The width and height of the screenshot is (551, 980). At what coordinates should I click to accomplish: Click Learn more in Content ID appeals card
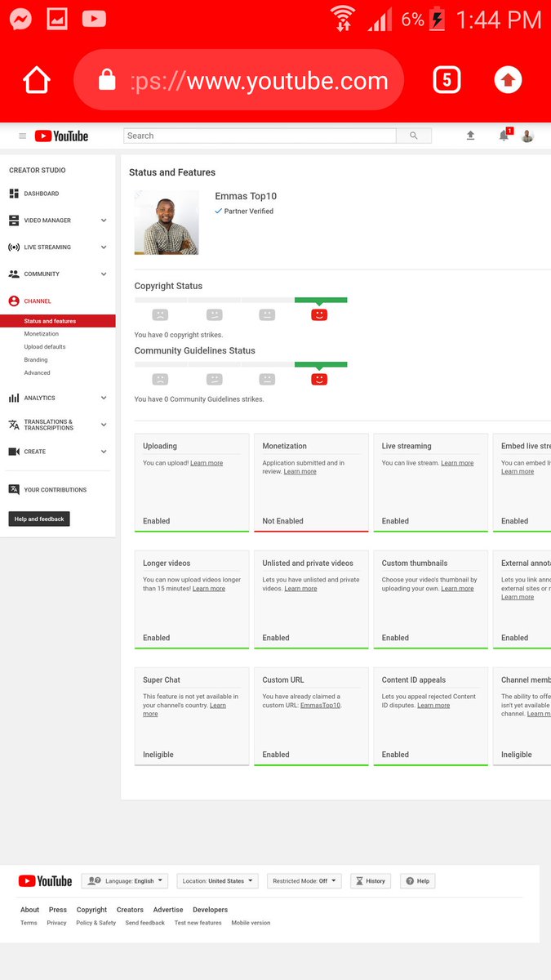[x=433, y=705]
